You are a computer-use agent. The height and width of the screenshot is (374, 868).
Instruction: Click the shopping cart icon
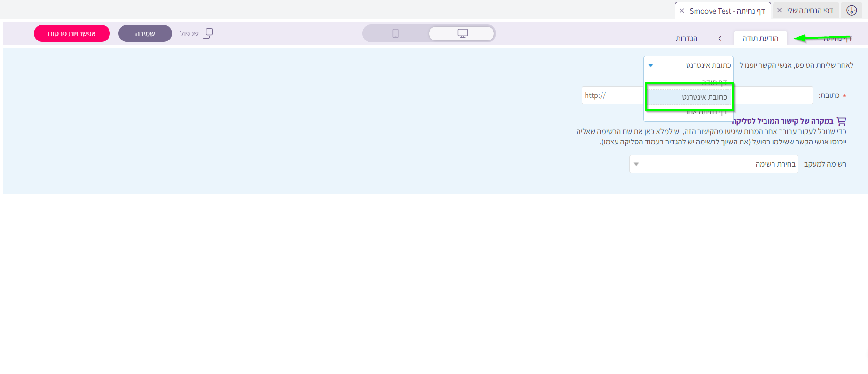click(841, 121)
